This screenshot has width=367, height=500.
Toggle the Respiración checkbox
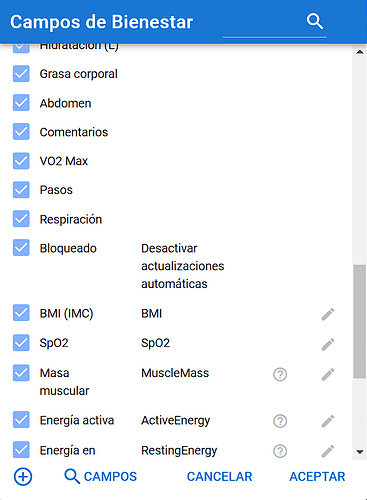[x=21, y=219]
